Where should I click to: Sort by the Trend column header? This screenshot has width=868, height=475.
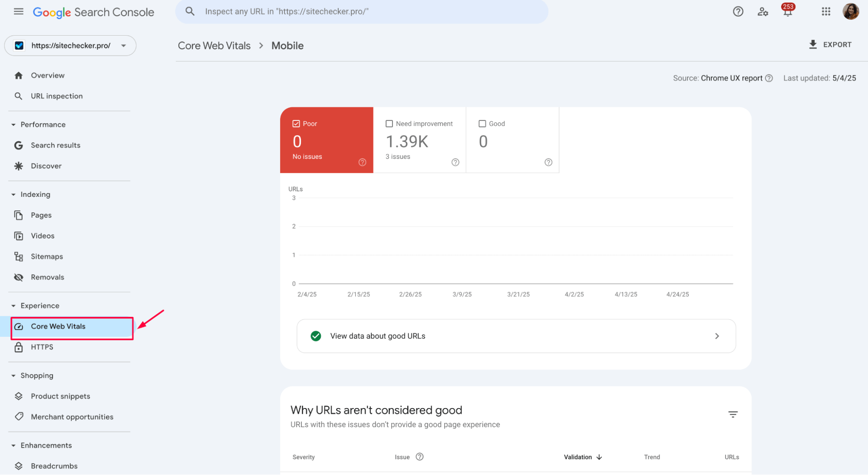[652, 457]
